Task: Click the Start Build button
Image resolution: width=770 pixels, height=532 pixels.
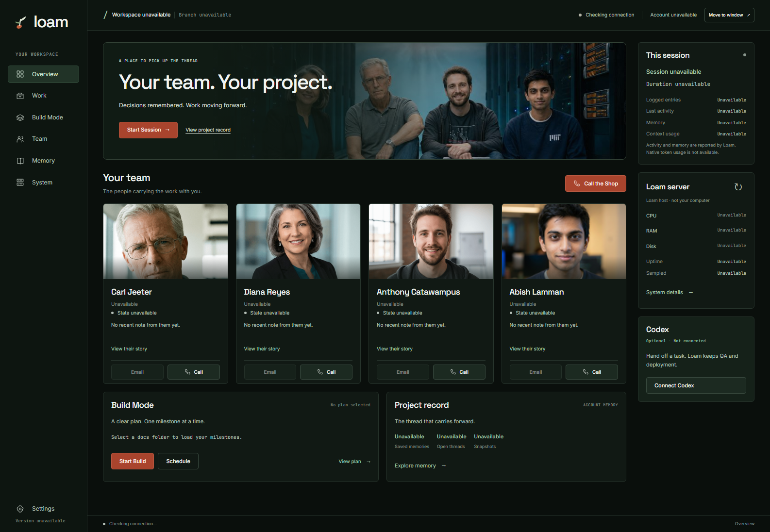Action: click(x=133, y=461)
